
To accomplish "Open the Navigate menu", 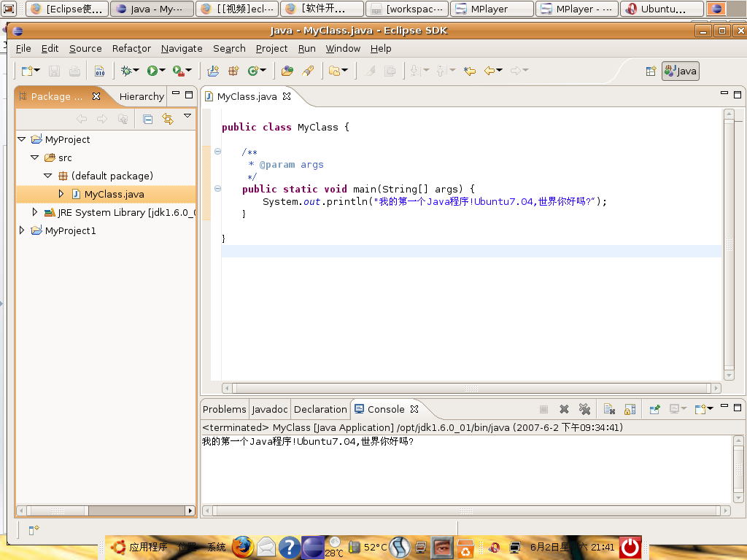I will click(x=182, y=49).
